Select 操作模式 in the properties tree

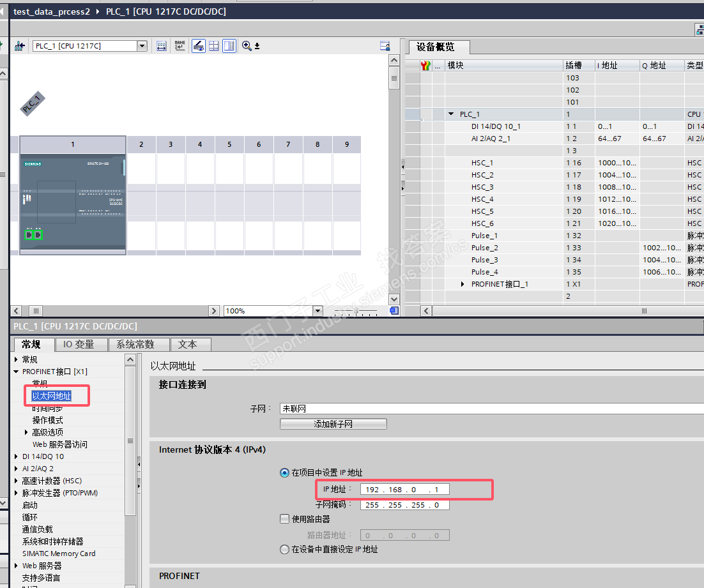click(47, 420)
